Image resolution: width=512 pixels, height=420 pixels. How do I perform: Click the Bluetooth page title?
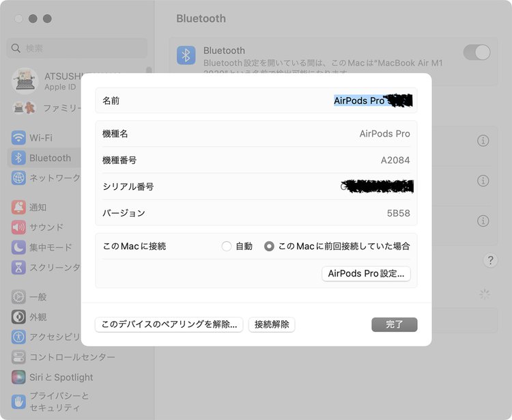pos(201,18)
